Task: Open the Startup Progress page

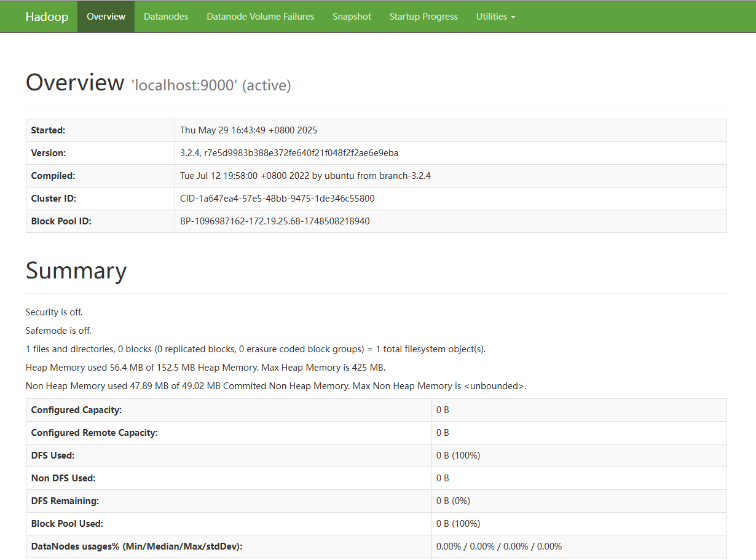Action: pyautogui.click(x=423, y=17)
